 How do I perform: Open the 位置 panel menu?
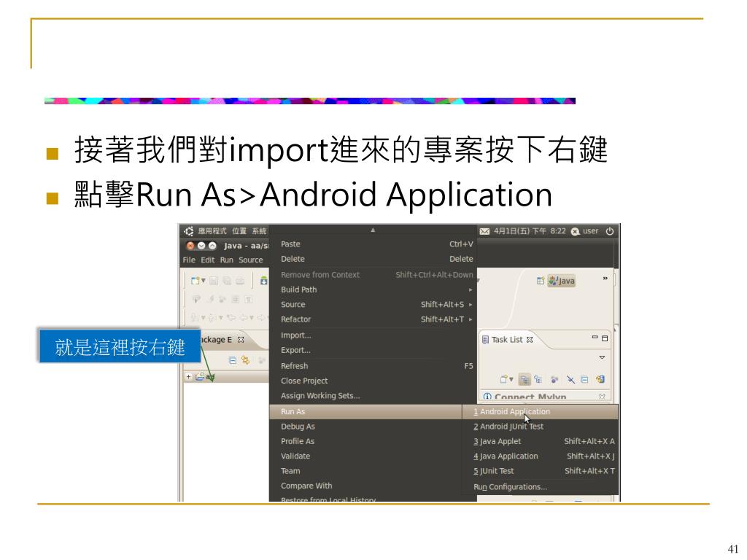pos(239,231)
